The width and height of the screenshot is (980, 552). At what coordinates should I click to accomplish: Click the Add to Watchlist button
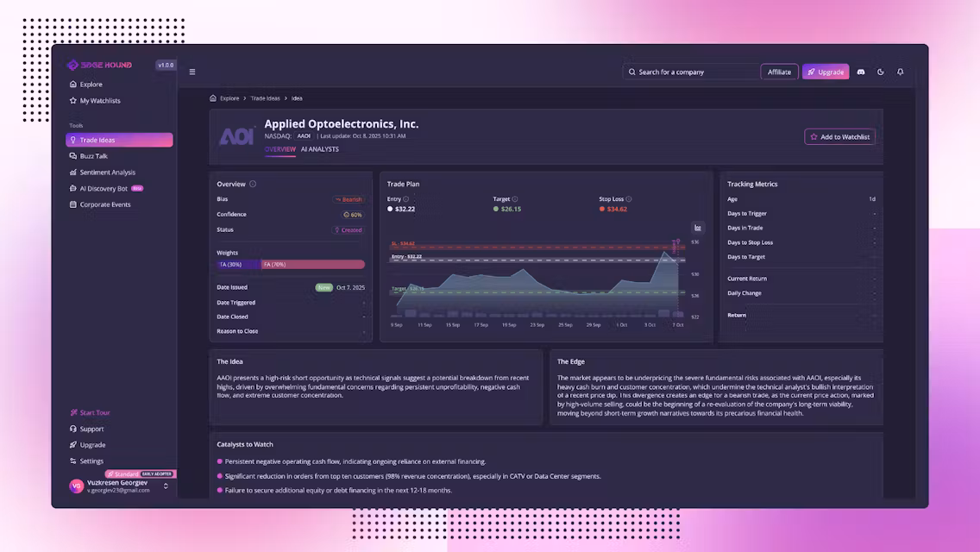(x=839, y=136)
